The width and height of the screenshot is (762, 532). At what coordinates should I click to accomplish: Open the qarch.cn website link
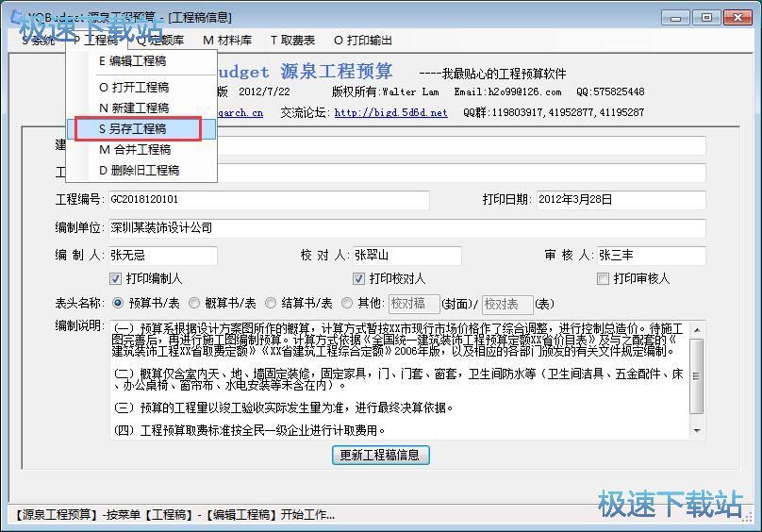pyautogui.click(x=240, y=112)
